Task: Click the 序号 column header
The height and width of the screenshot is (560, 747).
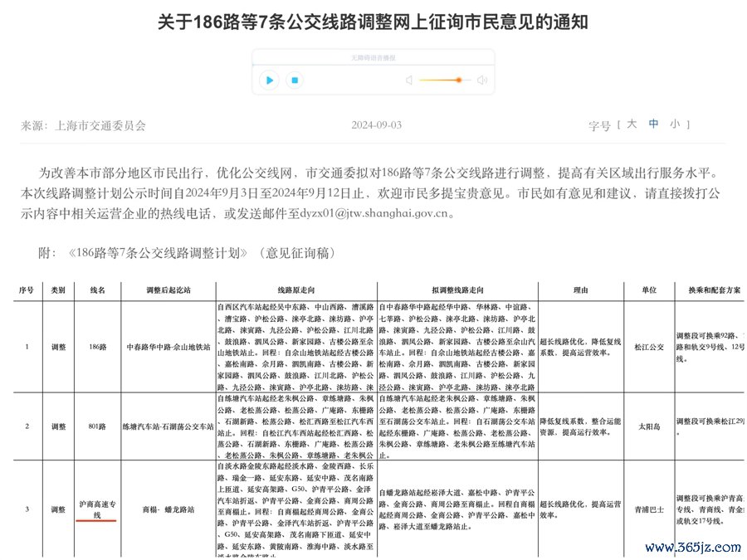Action: [27, 290]
